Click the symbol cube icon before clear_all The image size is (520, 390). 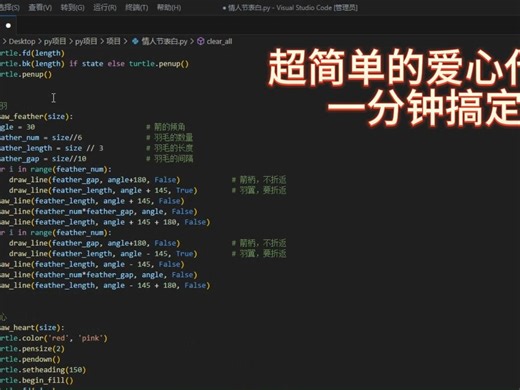[x=201, y=41]
